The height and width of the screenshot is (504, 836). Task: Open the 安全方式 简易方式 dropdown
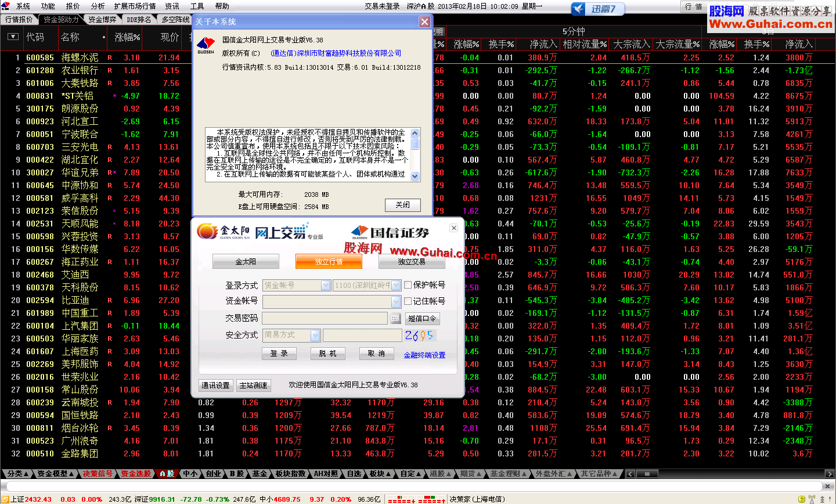pos(315,335)
